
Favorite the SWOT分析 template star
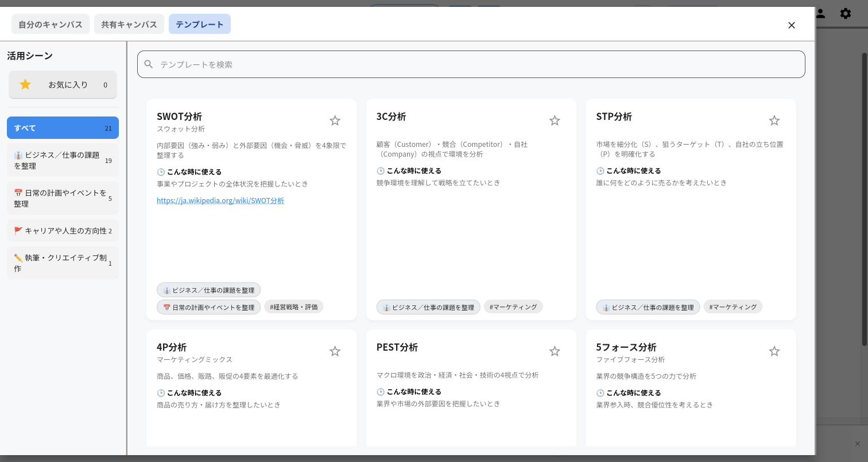335,121
